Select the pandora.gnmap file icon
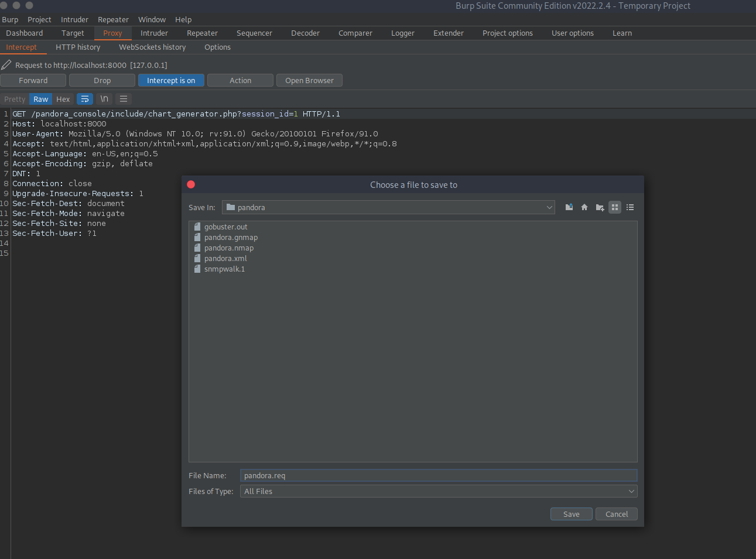The width and height of the screenshot is (756, 559). (x=197, y=237)
